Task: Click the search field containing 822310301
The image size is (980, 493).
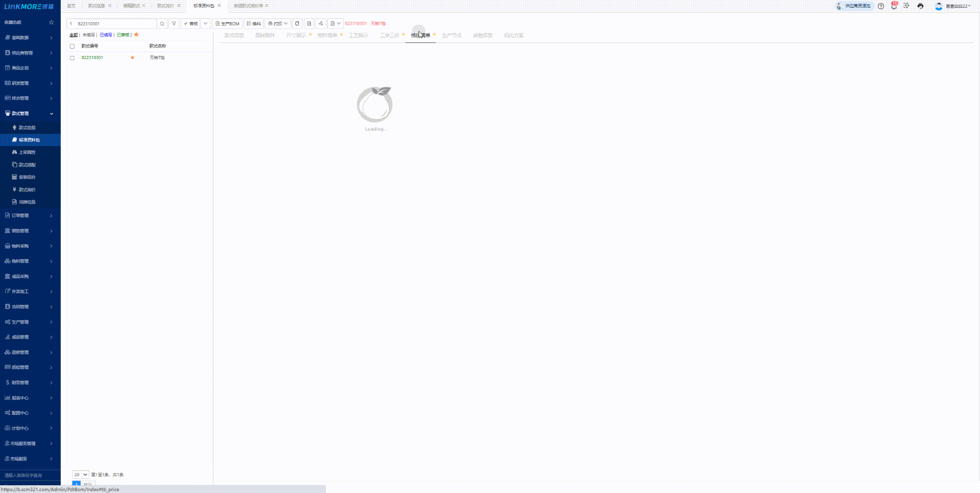Action: (115, 24)
